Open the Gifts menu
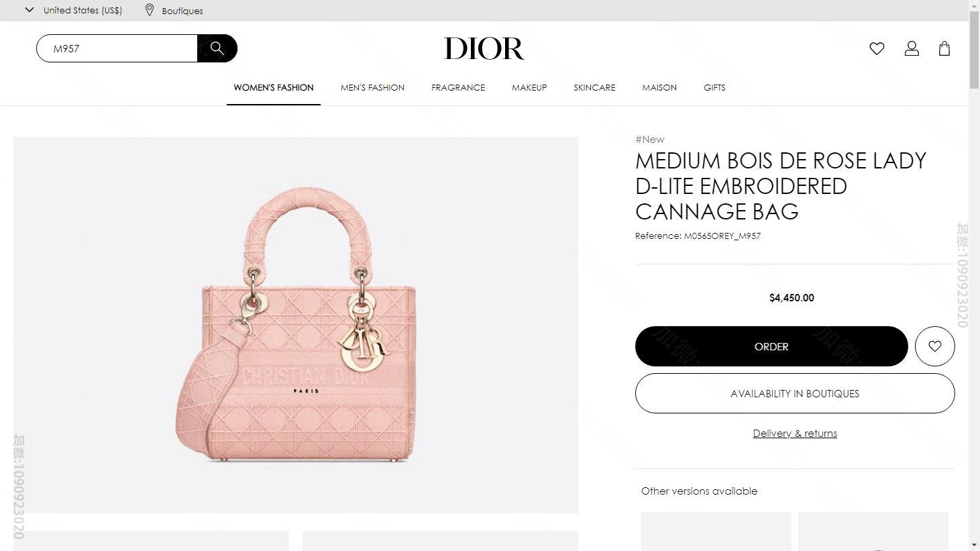 coord(714,87)
